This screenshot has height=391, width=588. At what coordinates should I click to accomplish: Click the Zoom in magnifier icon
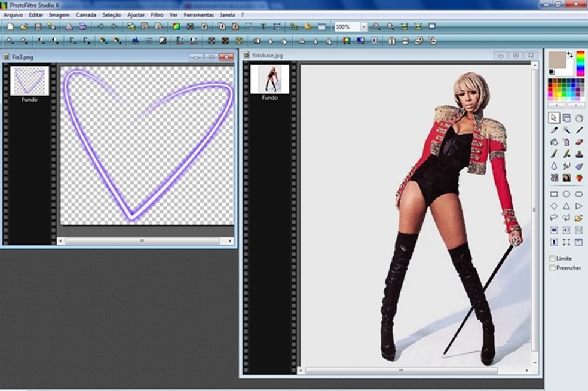point(376,27)
